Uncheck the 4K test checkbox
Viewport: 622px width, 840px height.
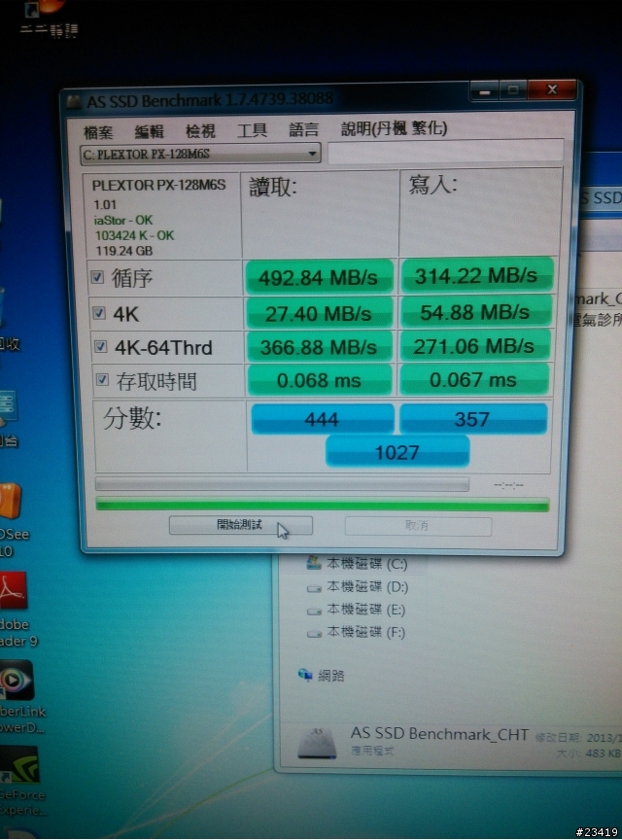(x=99, y=313)
